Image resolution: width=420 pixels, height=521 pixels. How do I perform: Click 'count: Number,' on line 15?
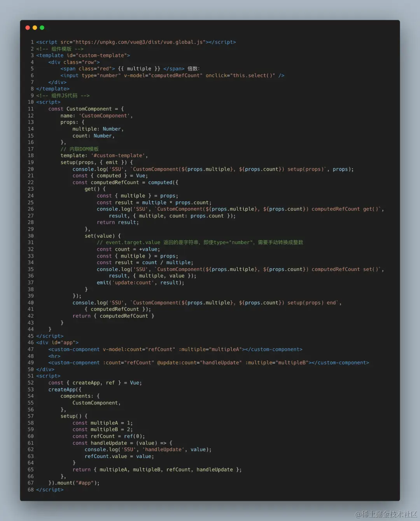tap(93, 136)
